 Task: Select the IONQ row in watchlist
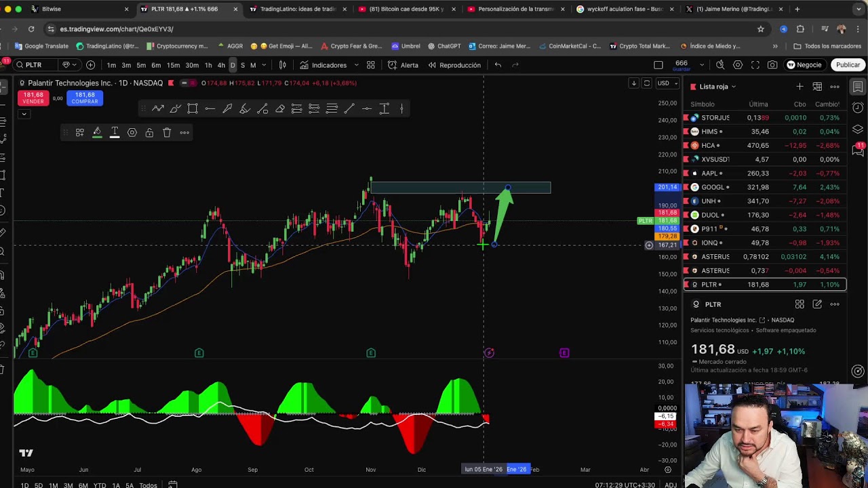click(764, 243)
